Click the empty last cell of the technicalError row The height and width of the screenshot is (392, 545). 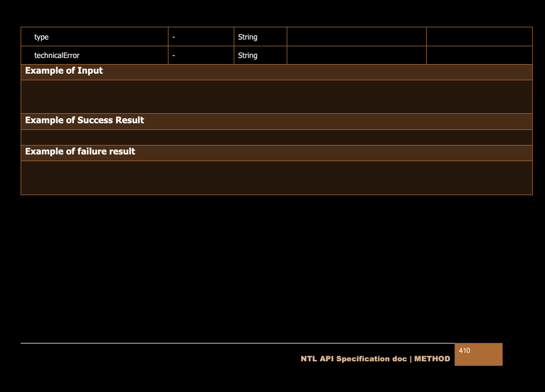[x=479, y=56]
